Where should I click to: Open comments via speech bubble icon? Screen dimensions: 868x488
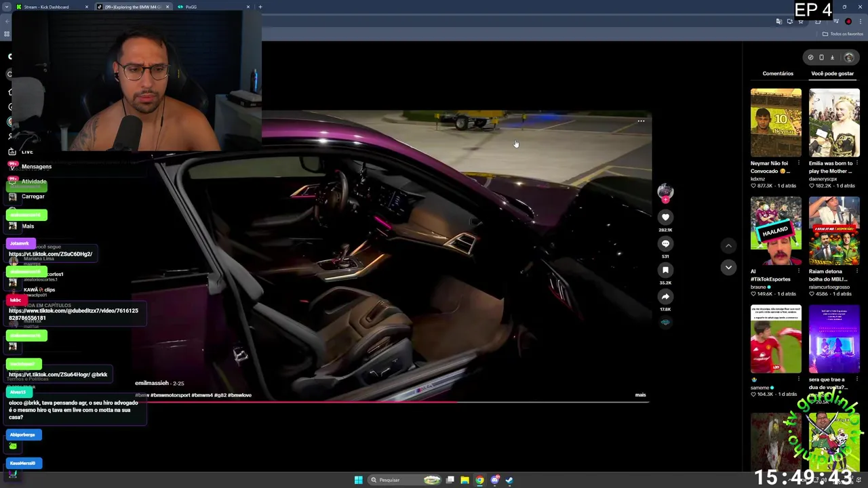(665, 244)
